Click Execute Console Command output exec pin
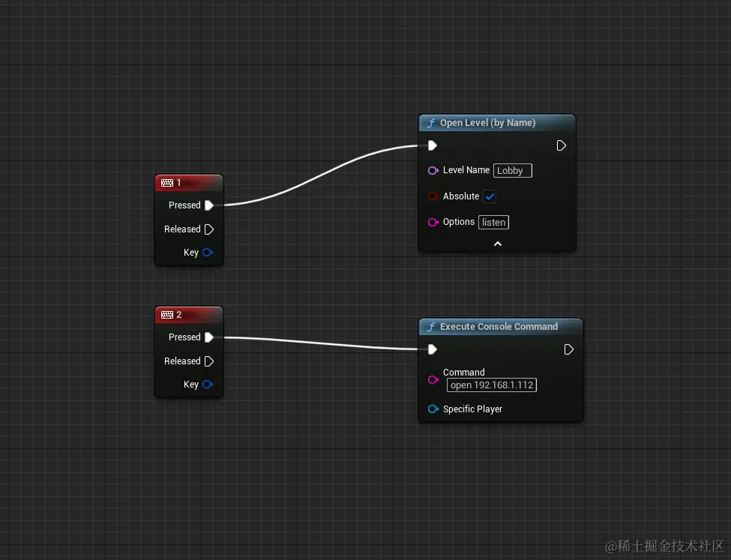731x560 pixels. [x=569, y=349]
